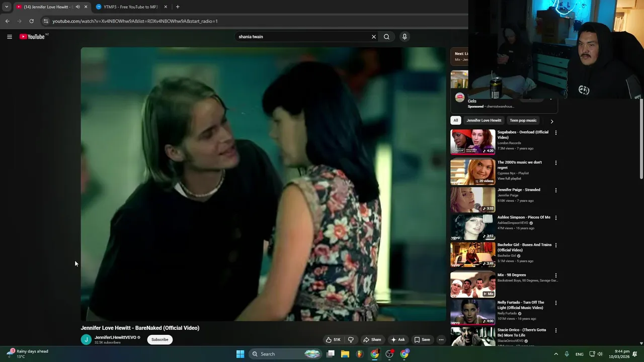The width and height of the screenshot is (644, 362).
Task: Close the YTMP3 tab
Action: pos(166,7)
